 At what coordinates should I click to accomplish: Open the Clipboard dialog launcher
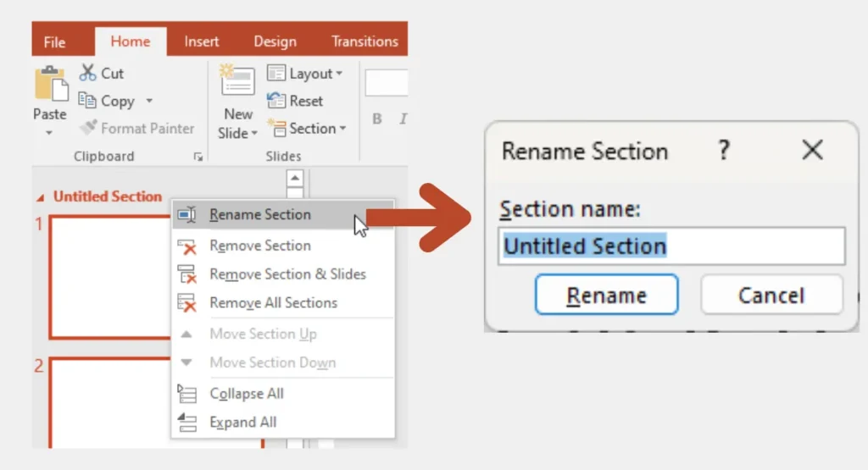pos(198,157)
